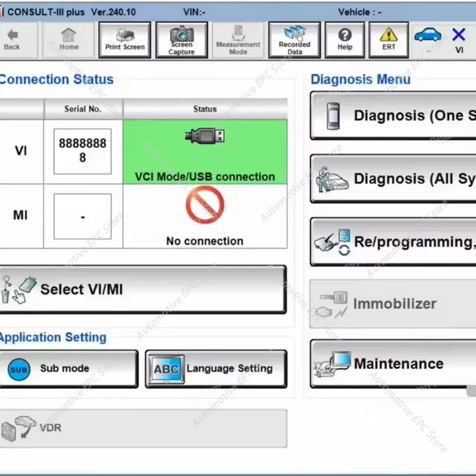This screenshot has height=476, width=476.
Task: Start Diagnosis (All Systems) option
Action: [x=393, y=178]
